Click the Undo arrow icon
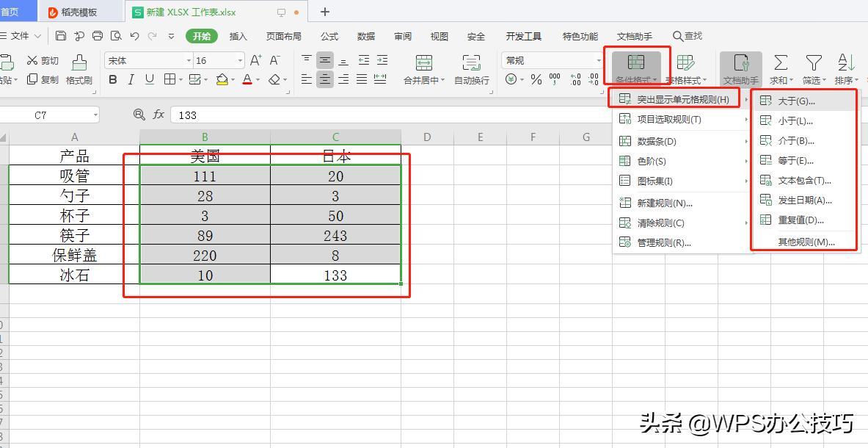 pos(134,36)
